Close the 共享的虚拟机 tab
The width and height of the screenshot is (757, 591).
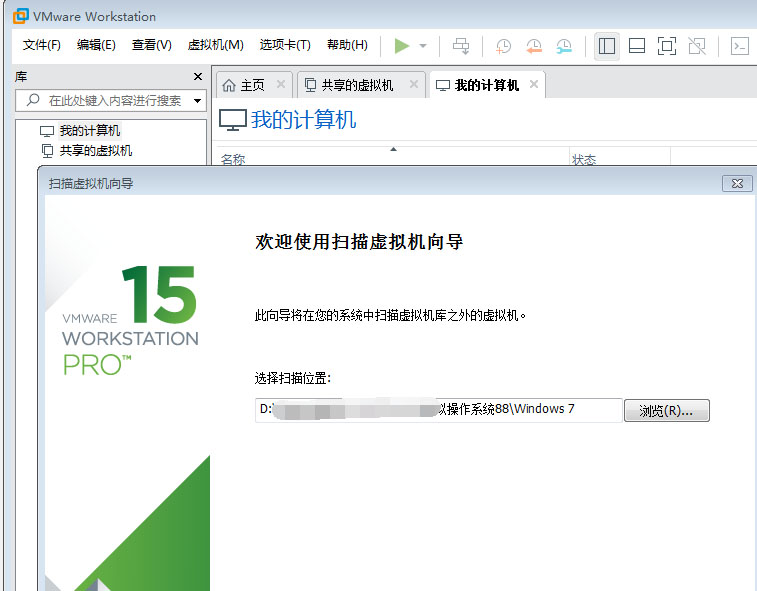[414, 84]
